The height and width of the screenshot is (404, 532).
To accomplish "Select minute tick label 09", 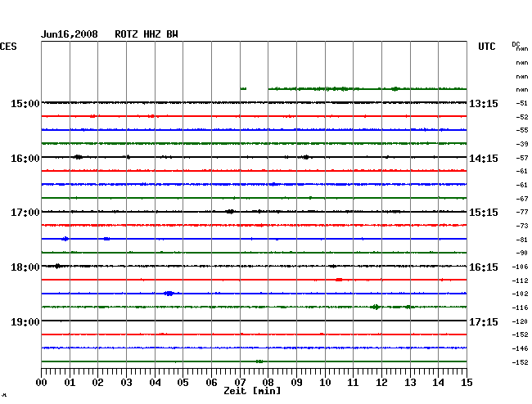I will click(296, 383).
